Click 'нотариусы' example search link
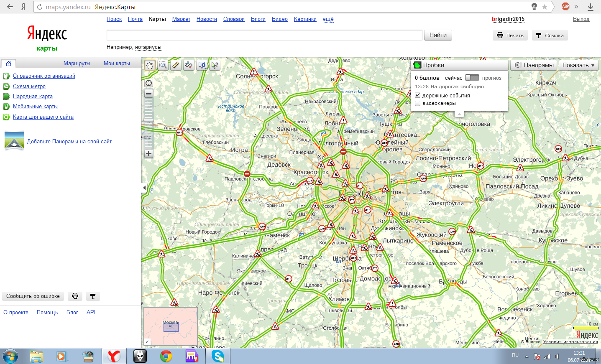Image resolution: width=601 pixels, height=364 pixels. 148,47
